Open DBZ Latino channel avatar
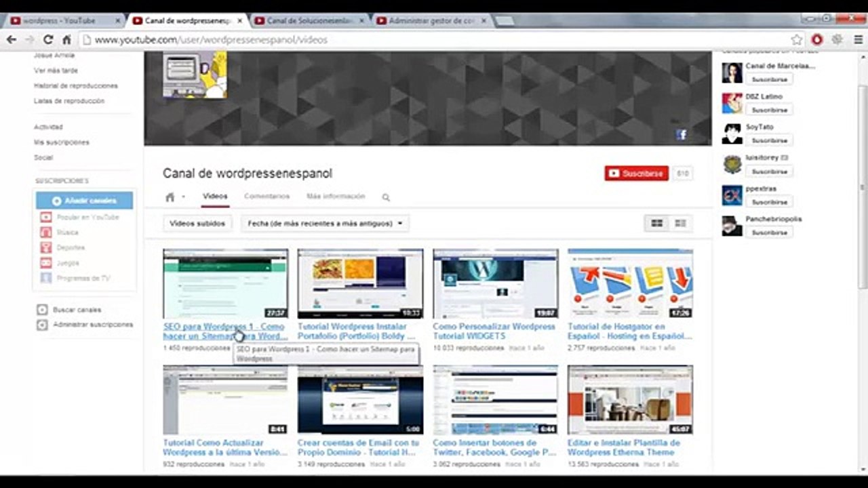Image resolution: width=868 pixels, height=488 pixels. (x=732, y=103)
